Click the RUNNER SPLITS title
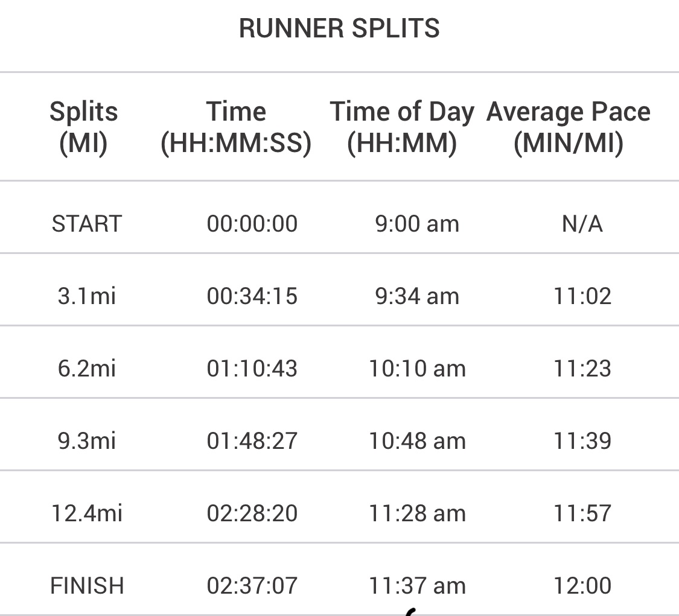 coord(339,28)
